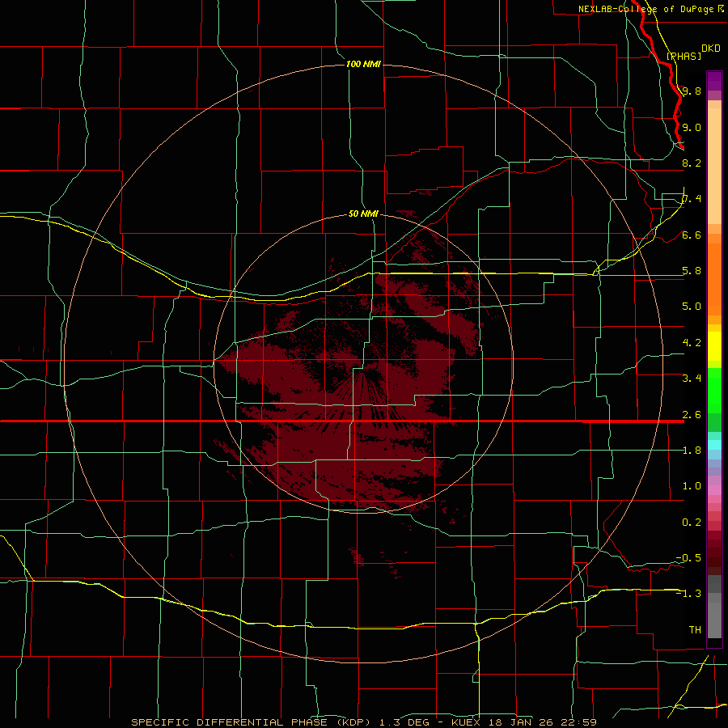Click the KUEX 18 JAN 26 22:59 timestamp

[x=523, y=722]
